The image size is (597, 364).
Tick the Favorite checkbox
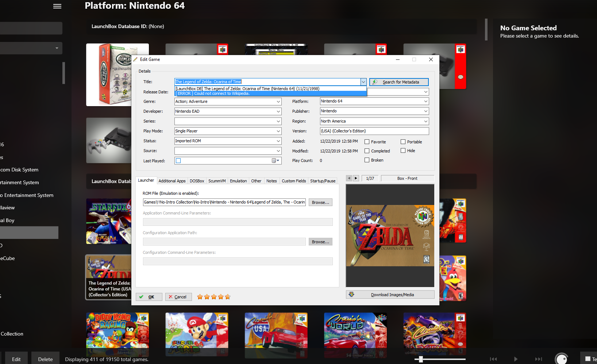367,142
